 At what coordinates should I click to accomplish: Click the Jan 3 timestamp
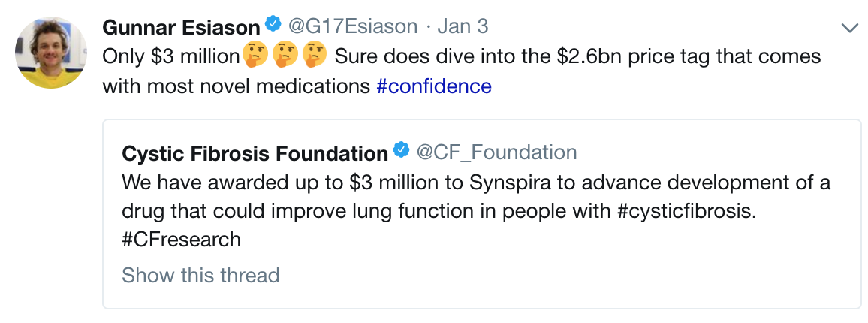click(x=463, y=26)
